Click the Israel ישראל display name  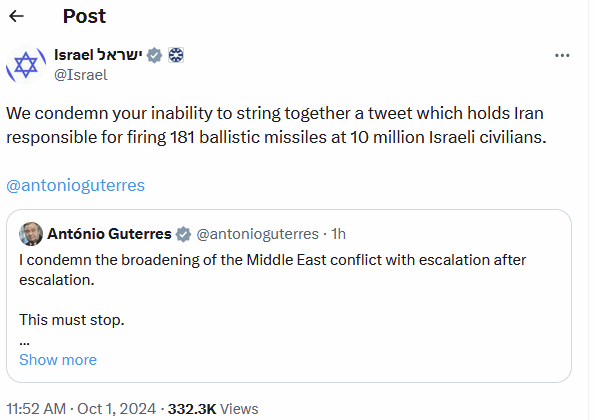click(x=98, y=55)
